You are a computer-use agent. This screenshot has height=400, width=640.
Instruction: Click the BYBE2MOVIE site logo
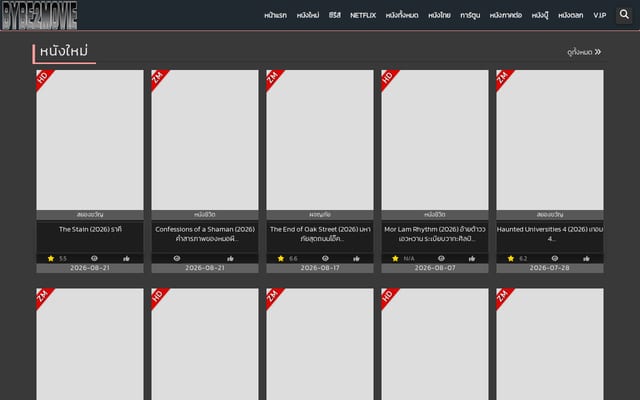(x=39, y=15)
